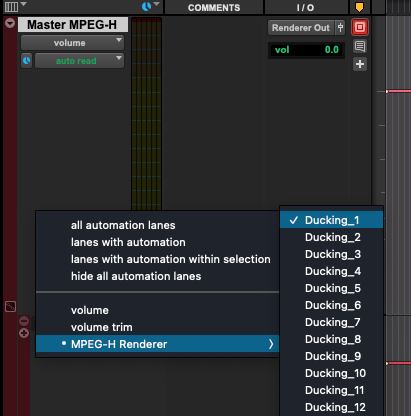Image resolution: width=411 pixels, height=416 pixels.
Task: Open the track comments icon
Action: tap(360, 46)
